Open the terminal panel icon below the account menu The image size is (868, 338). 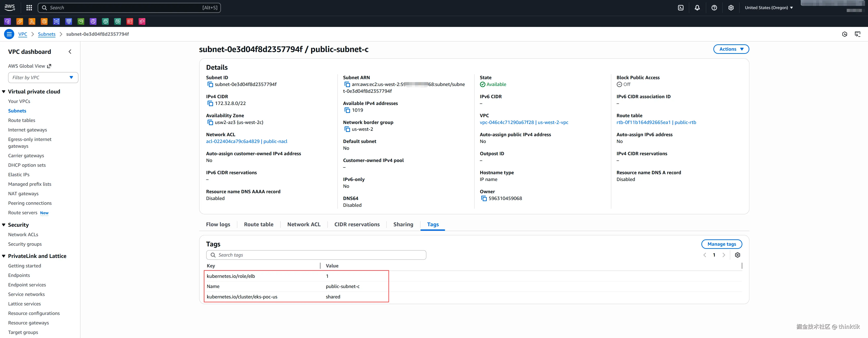coord(858,34)
